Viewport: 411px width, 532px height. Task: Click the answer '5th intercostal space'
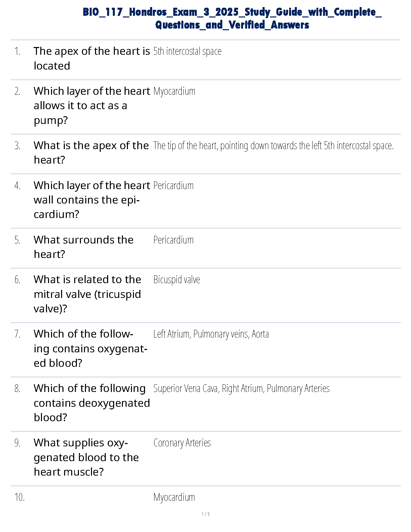tap(187, 51)
